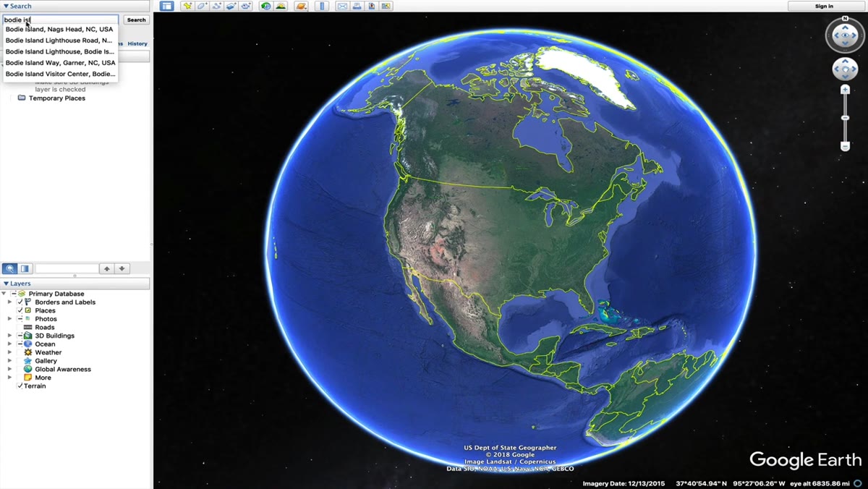The height and width of the screenshot is (489, 868).
Task: Expand the Photos layer node
Action: point(10,319)
